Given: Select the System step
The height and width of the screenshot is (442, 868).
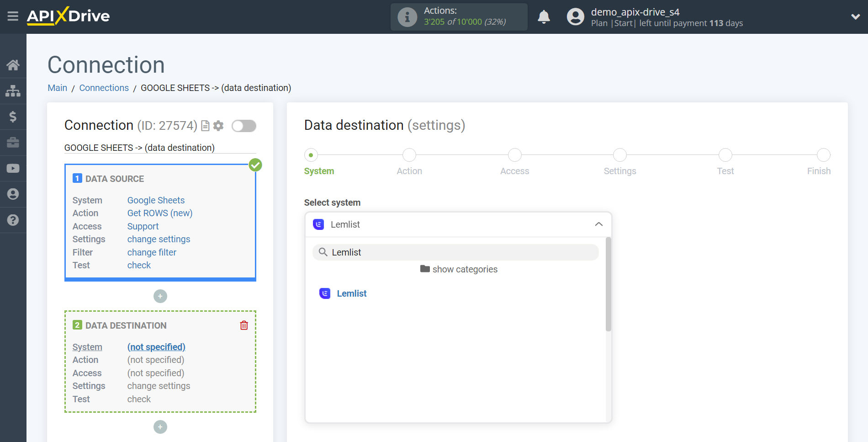Looking at the screenshot, I should pyautogui.click(x=311, y=155).
